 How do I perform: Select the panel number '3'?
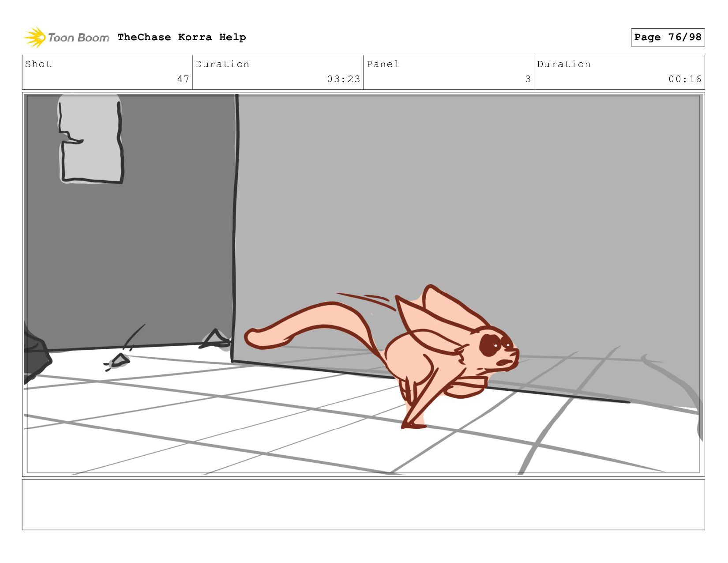[x=528, y=79]
